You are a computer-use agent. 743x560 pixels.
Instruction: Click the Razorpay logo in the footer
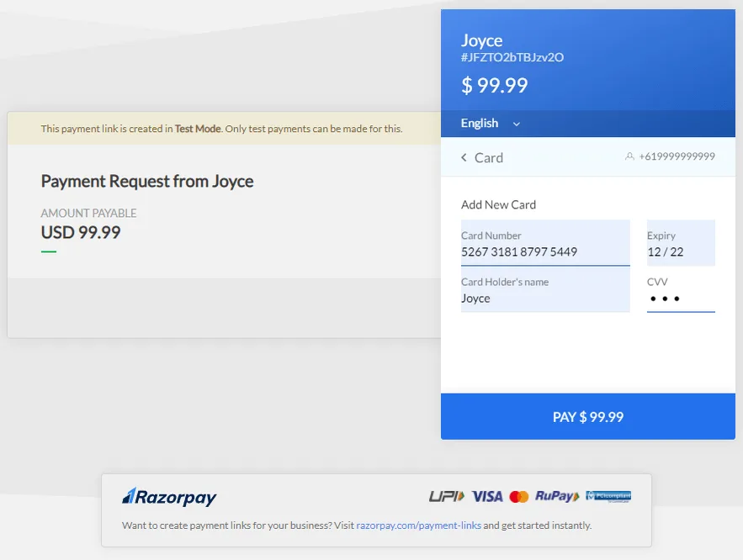[x=169, y=497]
